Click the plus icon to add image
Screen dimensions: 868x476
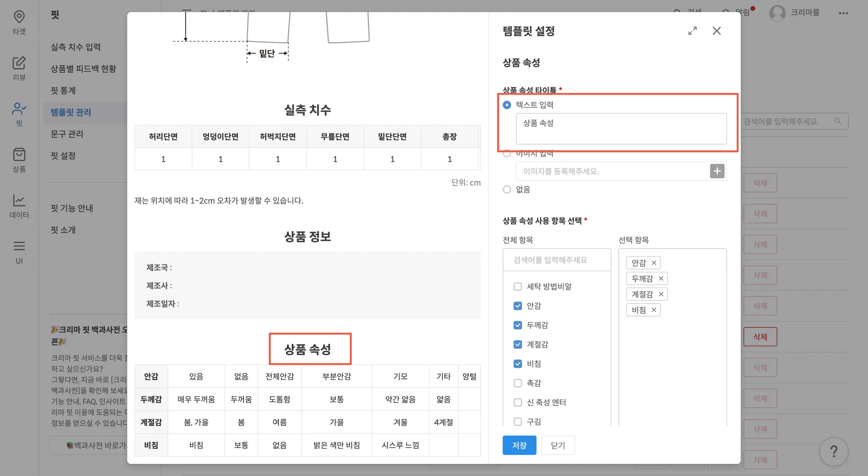pos(717,171)
